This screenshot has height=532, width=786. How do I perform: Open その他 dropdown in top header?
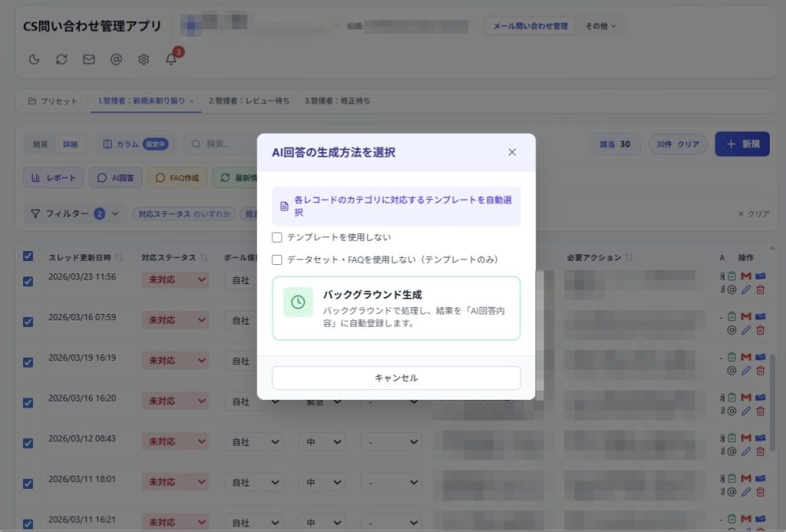[600, 26]
